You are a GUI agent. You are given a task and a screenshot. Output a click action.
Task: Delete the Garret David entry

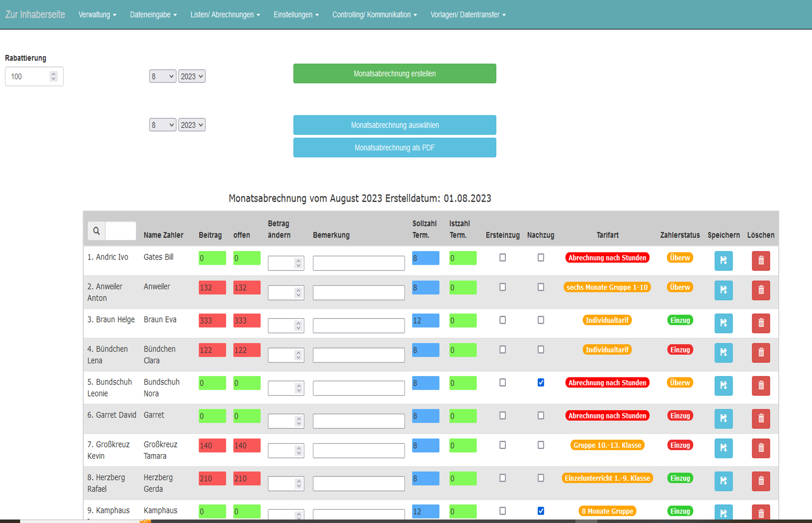tap(761, 418)
